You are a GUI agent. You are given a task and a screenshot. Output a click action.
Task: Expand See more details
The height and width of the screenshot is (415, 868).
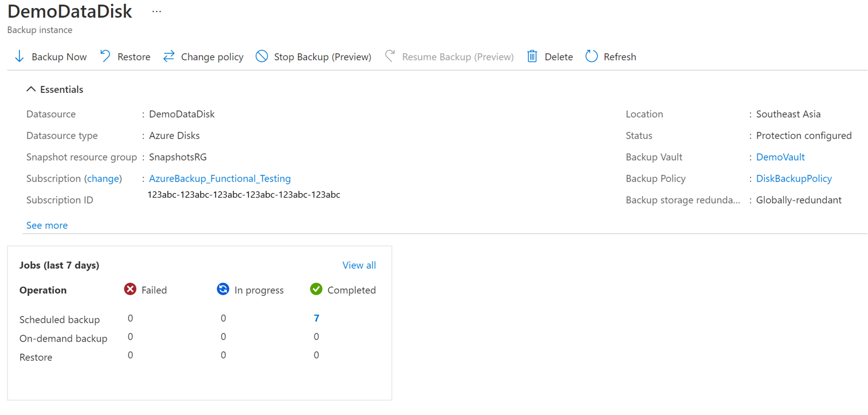click(x=46, y=225)
